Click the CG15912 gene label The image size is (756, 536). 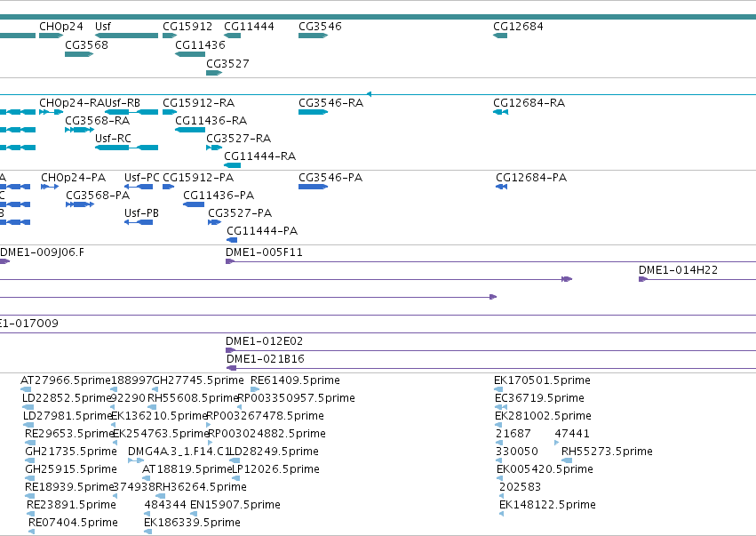pos(187,26)
